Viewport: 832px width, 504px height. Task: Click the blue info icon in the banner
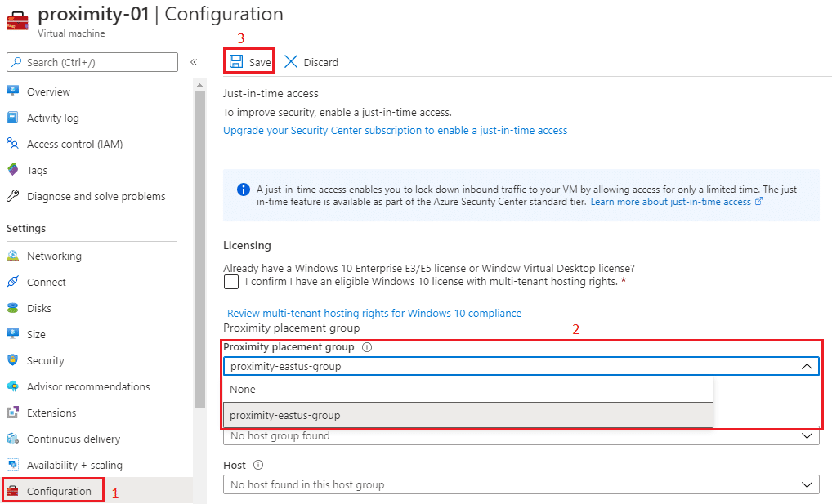tap(243, 190)
